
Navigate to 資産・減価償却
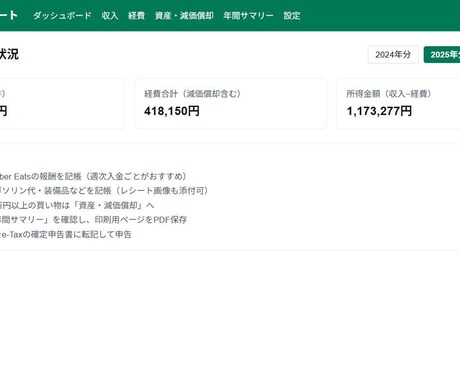pyautogui.click(x=184, y=16)
